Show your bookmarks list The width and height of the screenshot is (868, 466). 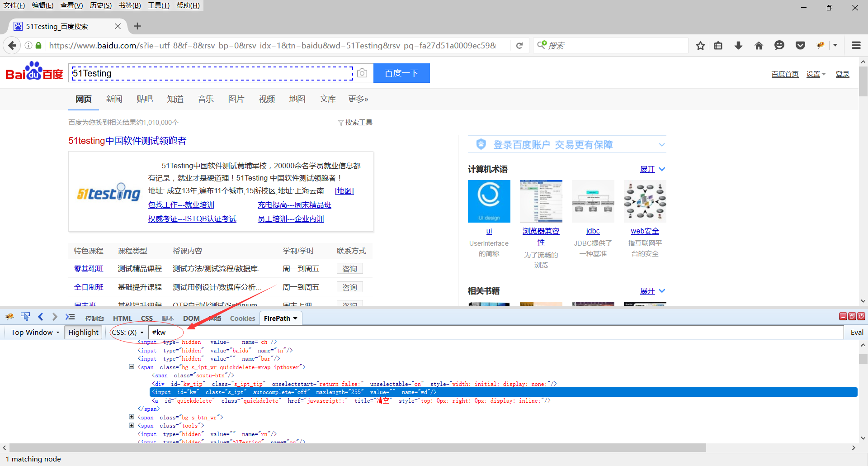click(x=718, y=45)
